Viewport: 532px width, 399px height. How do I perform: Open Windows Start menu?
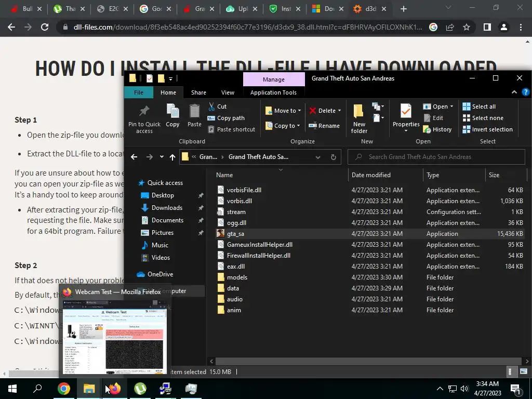pyautogui.click(x=12, y=389)
